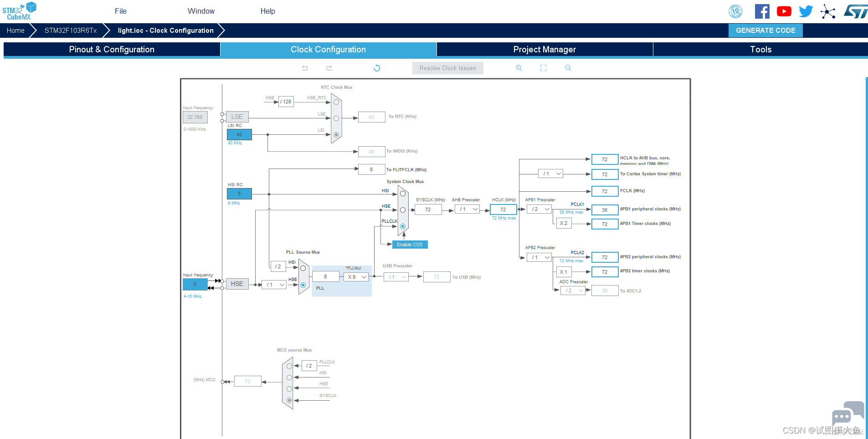Open the Help menu
This screenshot has height=439, width=868.
point(268,11)
